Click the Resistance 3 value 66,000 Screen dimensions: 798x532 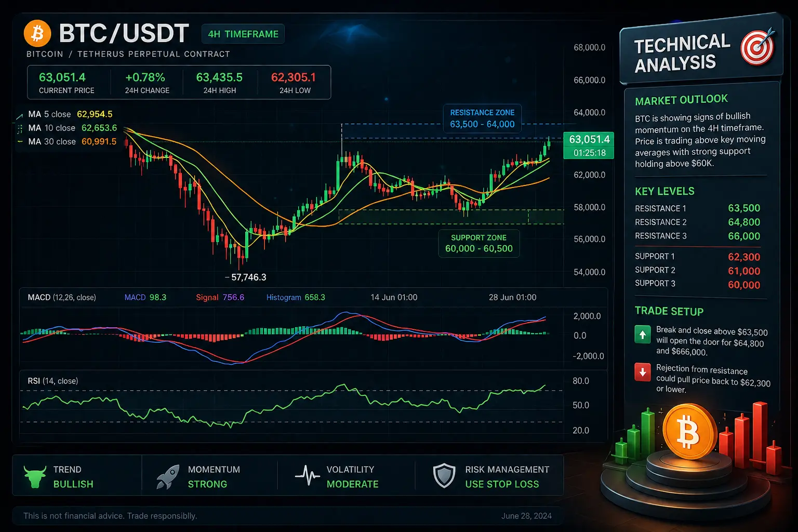click(x=744, y=236)
